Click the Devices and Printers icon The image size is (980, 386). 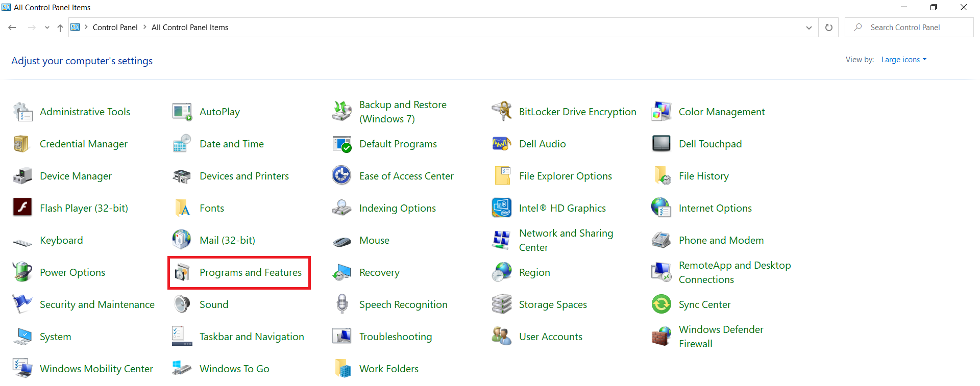tap(182, 176)
